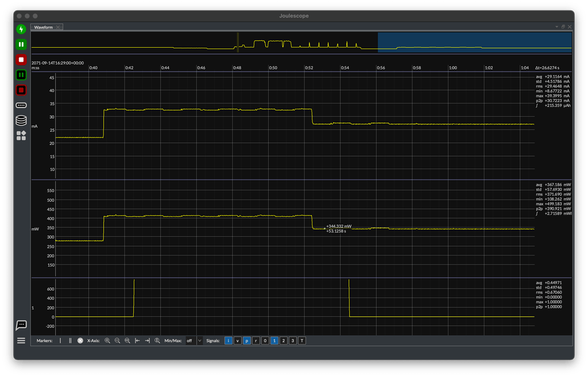
Task: Open the hamburger menu at sidebar bottom
Action: tap(21, 340)
